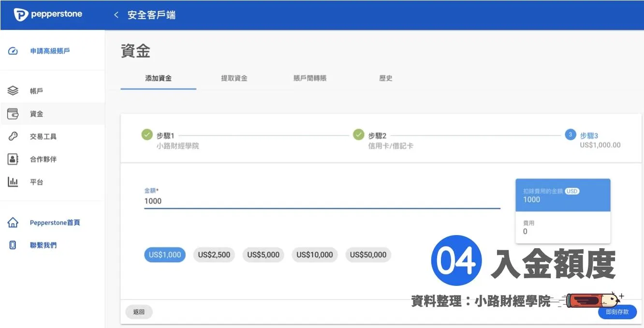Click the 金額 input field
The height and width of the screenshot is (328, 644).
point(322,201)
